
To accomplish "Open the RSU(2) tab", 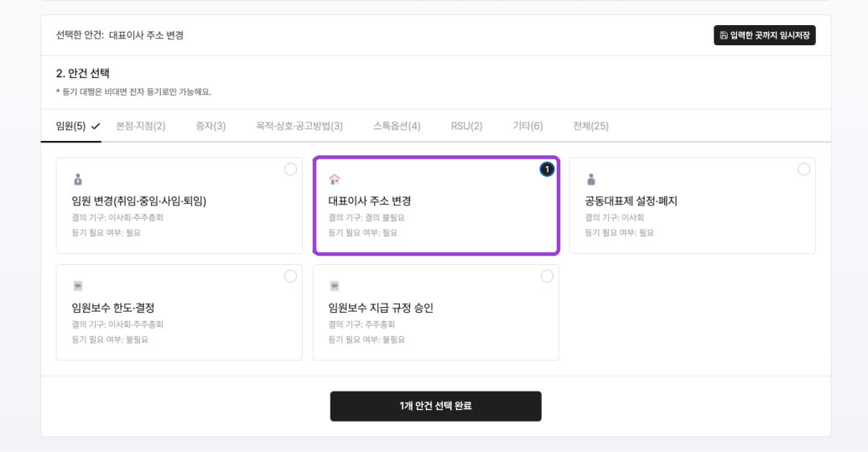I will pos(466,126).
